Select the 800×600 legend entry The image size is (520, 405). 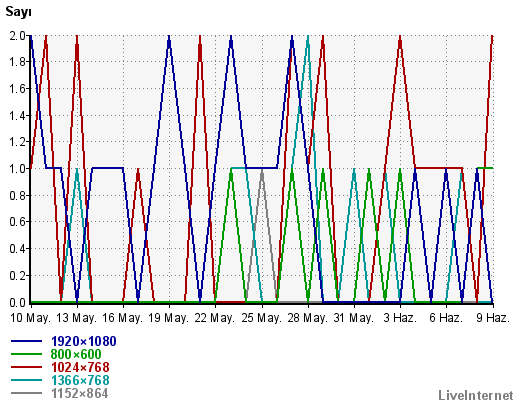pos(76,354)
